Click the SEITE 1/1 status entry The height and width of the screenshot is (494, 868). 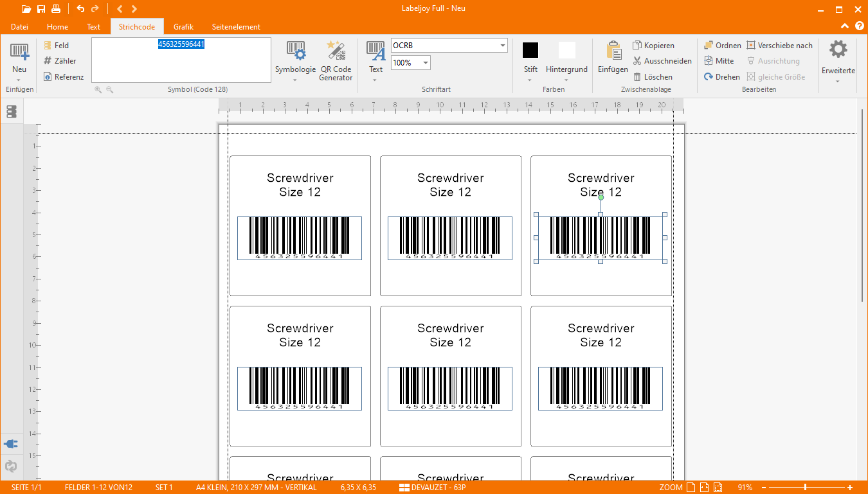coord(26,488)
